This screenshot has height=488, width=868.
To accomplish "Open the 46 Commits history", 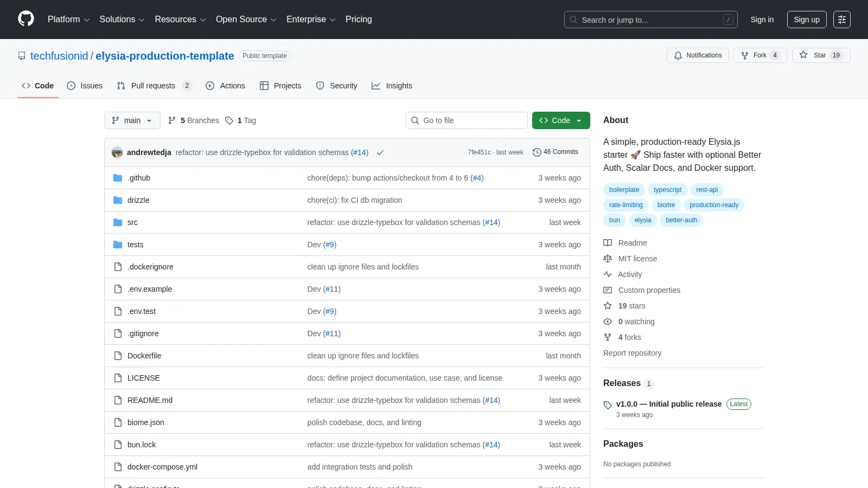I will tap(556, 152).
